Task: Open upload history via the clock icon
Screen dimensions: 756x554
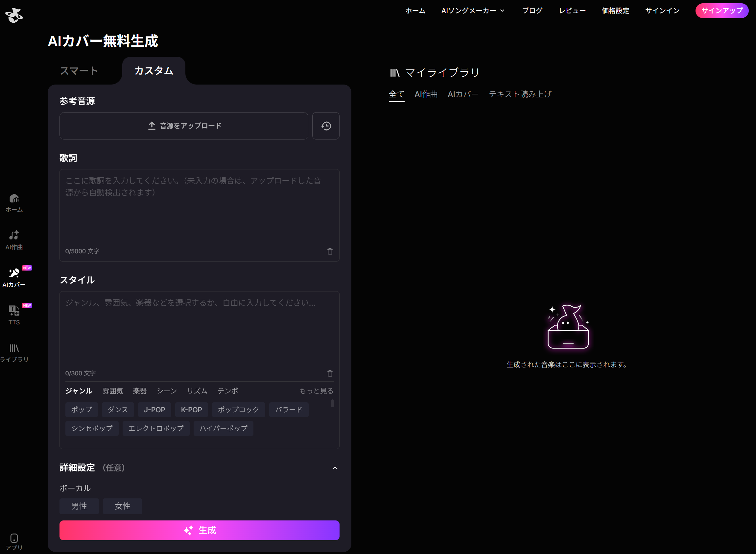Action: pyautogui.click(x=325, y=126)
